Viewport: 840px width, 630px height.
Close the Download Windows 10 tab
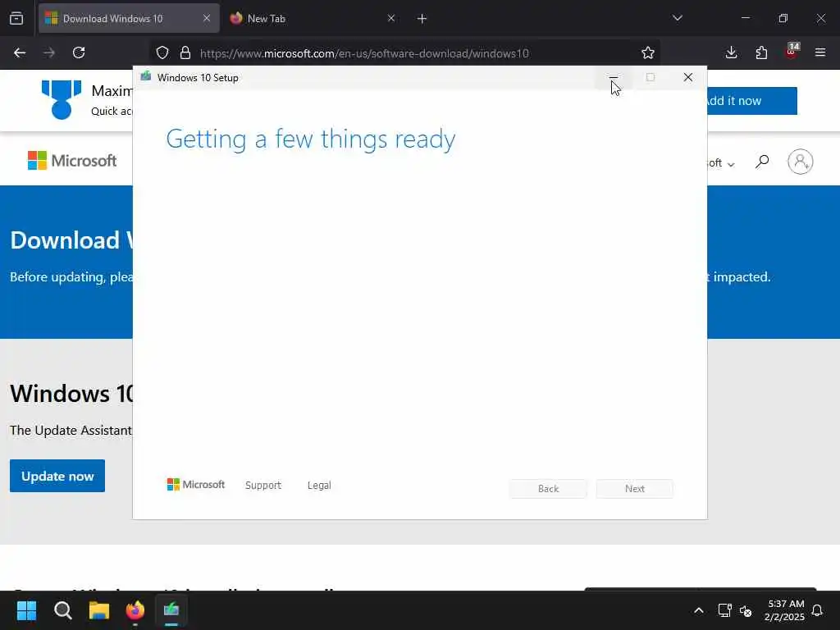coord(207,18)
